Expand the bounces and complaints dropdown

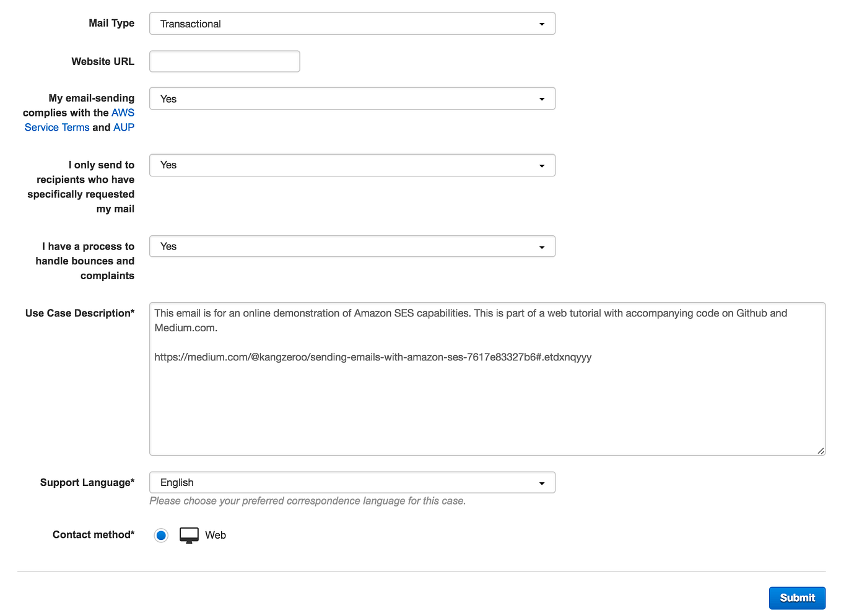click(352, 246)
